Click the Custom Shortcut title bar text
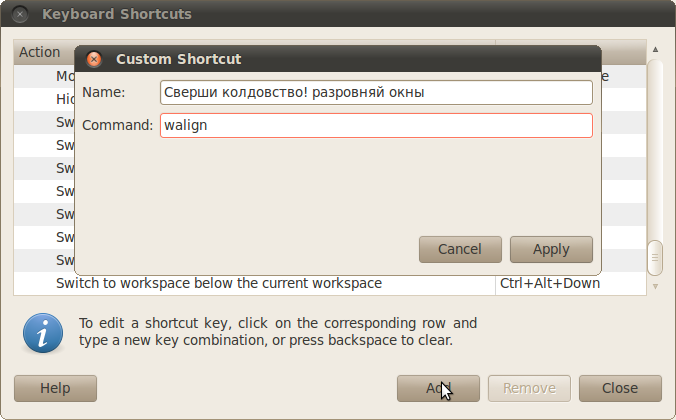676x420 pixels. [178, 59]
